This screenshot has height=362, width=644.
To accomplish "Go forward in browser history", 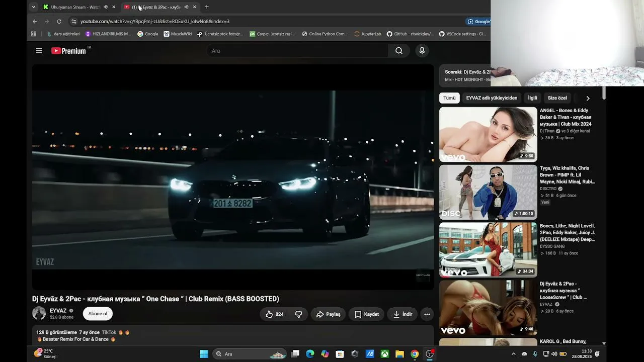I will click(47, 22).
